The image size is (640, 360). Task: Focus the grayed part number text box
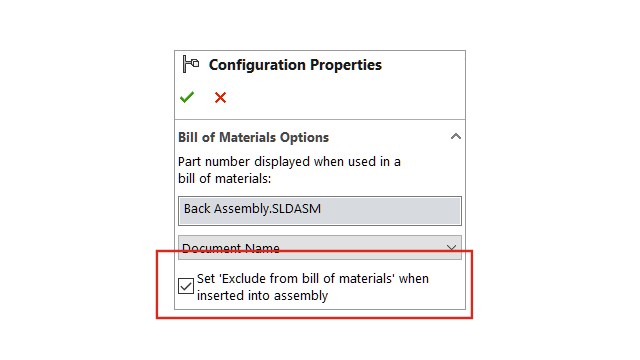coord(320,211)
